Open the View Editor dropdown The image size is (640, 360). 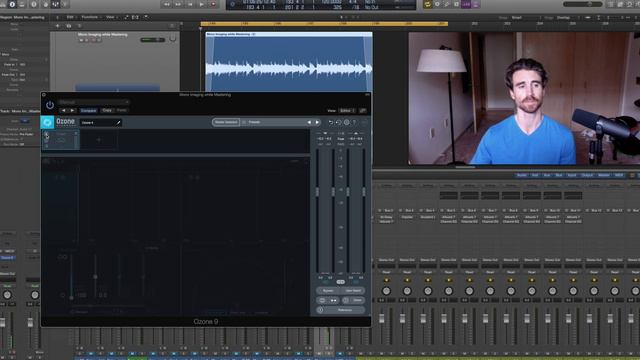click(x=347, y=111)
